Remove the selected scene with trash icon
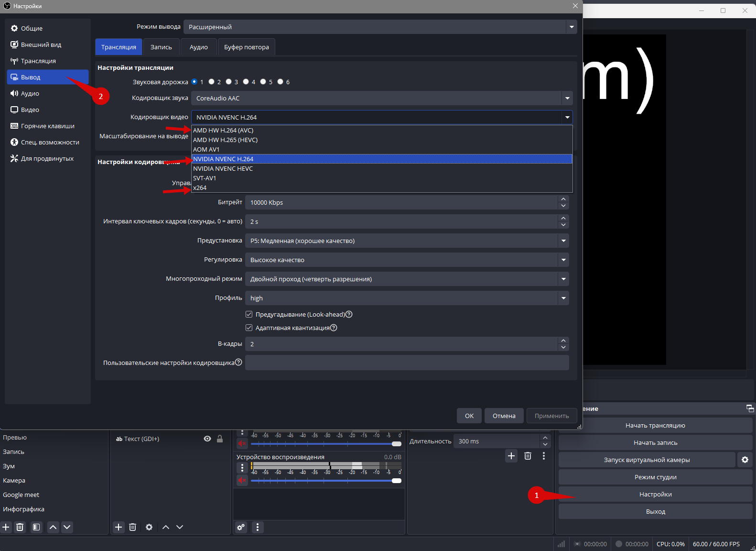 [20, 527]
